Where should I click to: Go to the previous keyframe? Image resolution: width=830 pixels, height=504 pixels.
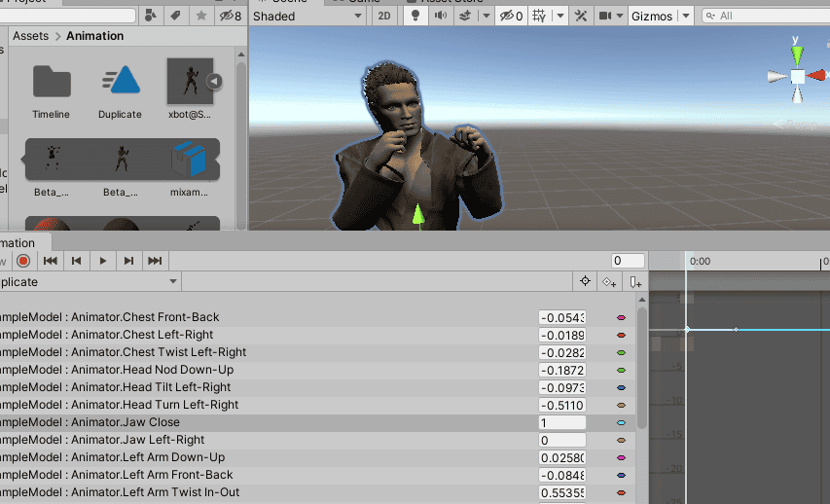(76, 261)
